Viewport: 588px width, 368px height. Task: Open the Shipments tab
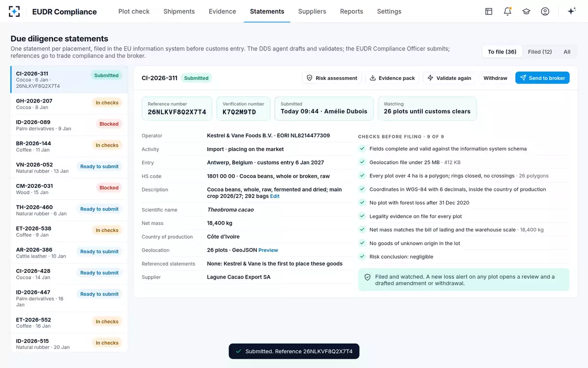(179, 11)
